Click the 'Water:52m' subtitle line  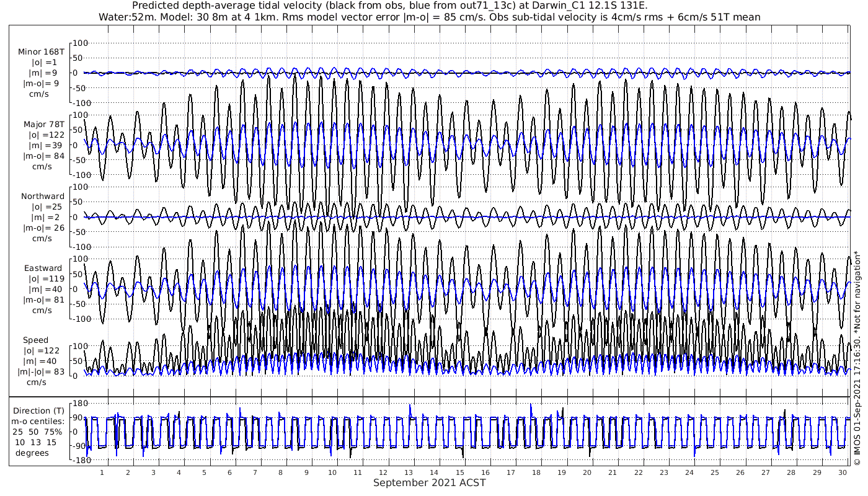tap(430, 17)
